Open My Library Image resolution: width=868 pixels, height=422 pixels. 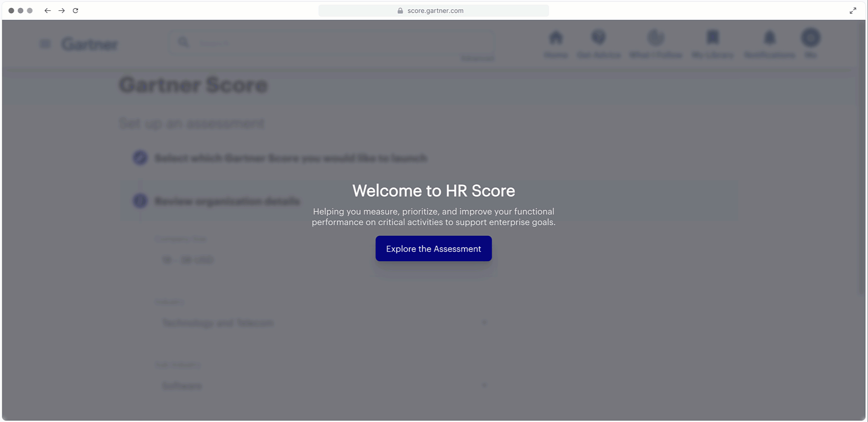[712, 43]
